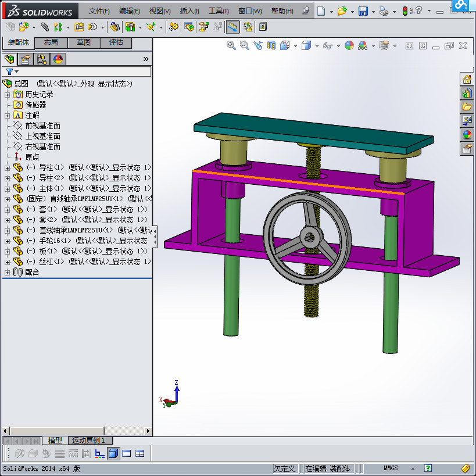Select the 原点 origin item
Image resolution: width=476 pixels, height=476 pixels.
[x=32, y=157]
